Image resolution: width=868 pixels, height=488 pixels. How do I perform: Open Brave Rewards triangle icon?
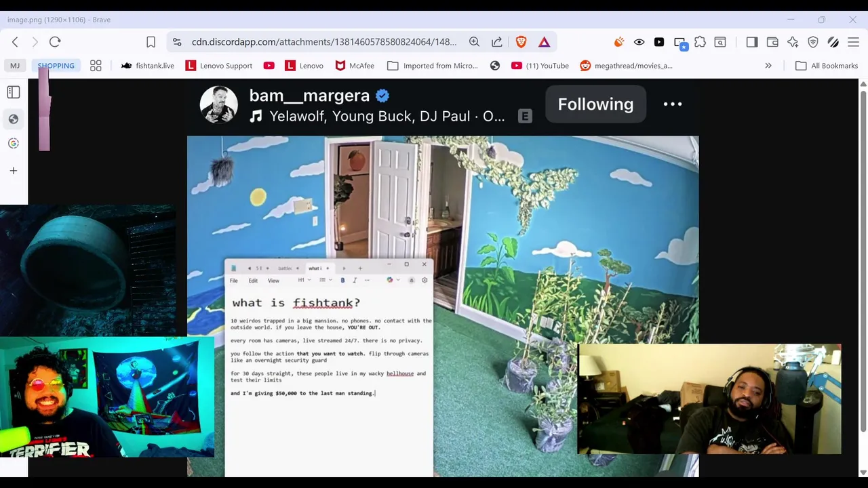[545, 42]
